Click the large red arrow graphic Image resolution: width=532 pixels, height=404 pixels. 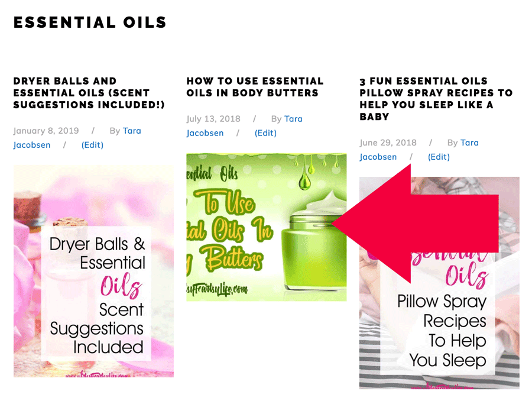click(415, 224)
